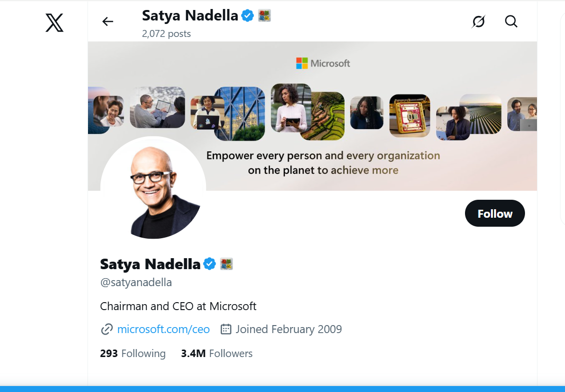Open the search icon

(511, 21)
